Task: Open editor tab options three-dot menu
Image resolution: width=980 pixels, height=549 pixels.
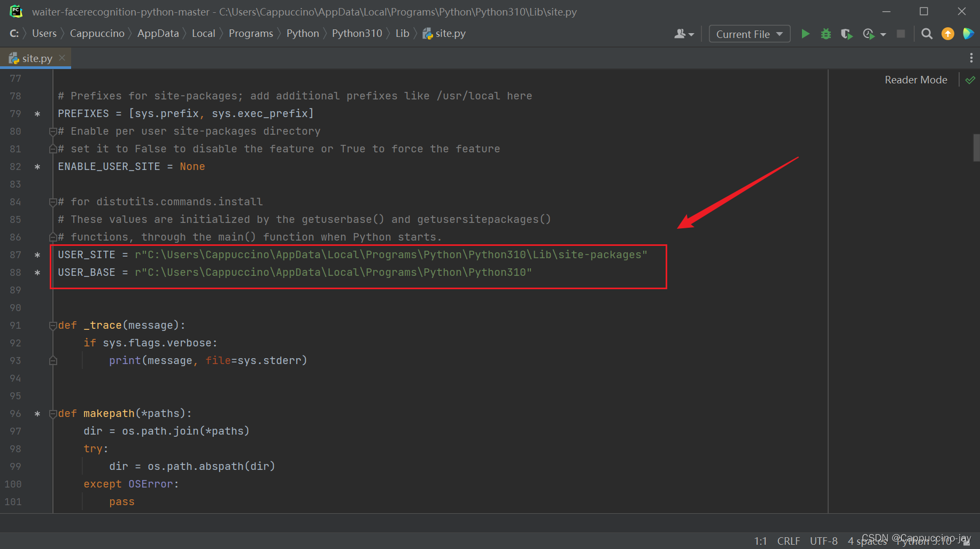Action: tap(971, 58)
